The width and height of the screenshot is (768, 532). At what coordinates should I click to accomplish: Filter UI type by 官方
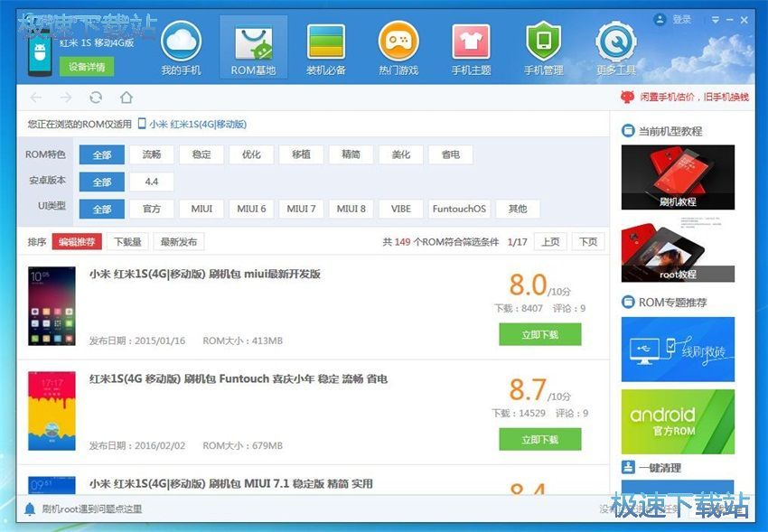tap(152, 209)
